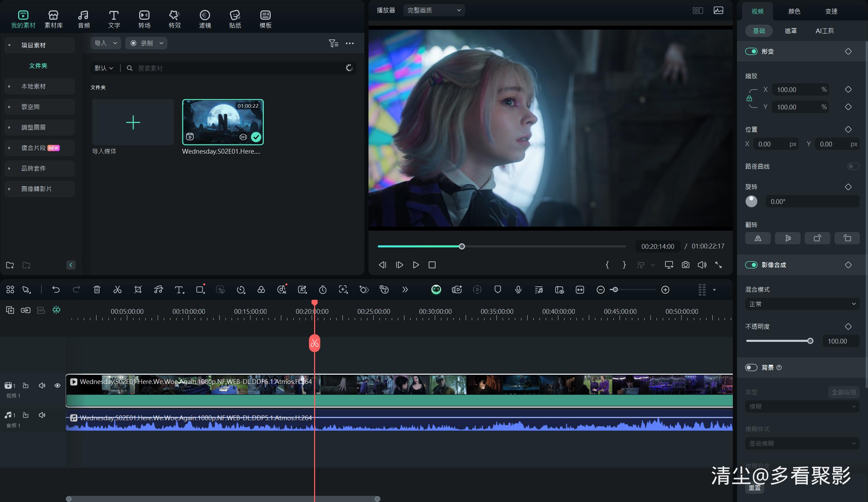Take a snapshot with the camera icon

click(685, 265)
